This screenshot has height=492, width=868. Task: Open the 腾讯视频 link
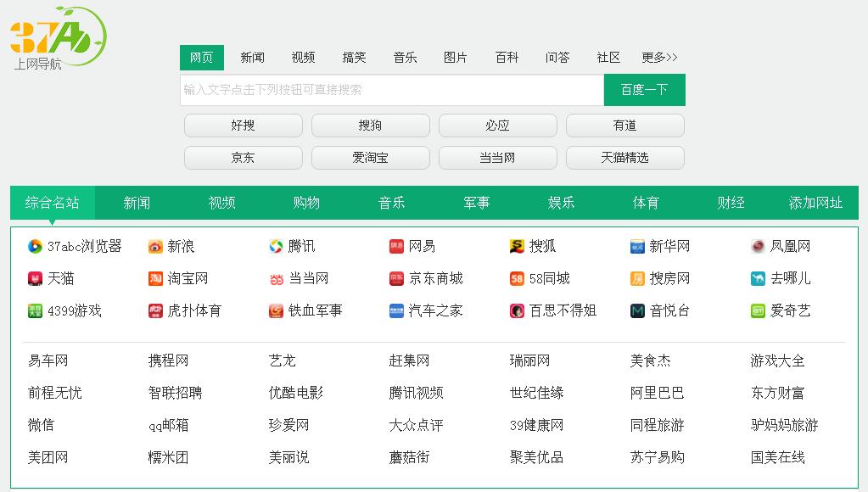click(417, 393)
